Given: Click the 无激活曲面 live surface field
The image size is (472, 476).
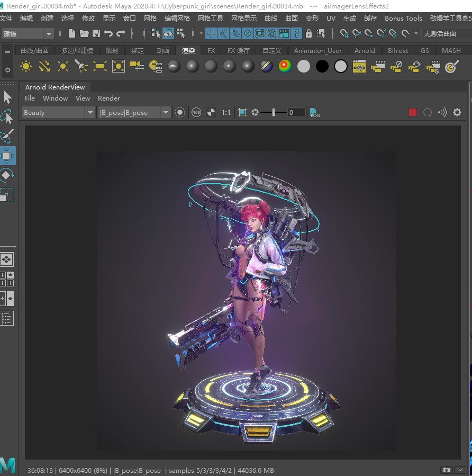Looking at the screenshot, I should [447, 33].
